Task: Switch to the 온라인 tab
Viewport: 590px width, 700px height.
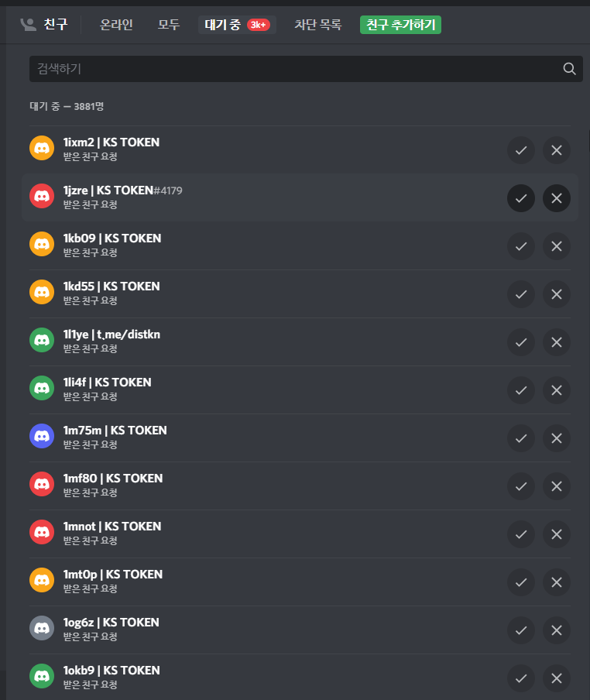Action: tap(116, 25)
